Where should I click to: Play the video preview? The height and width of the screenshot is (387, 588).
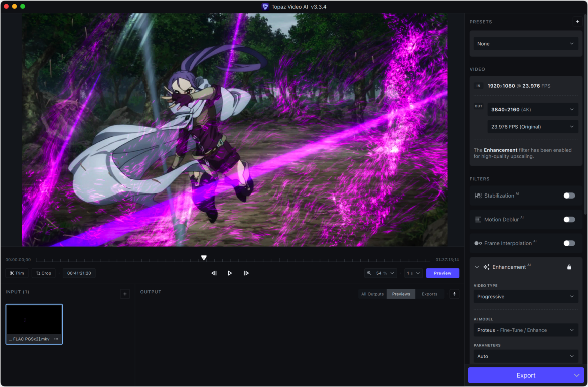(230, 273)
